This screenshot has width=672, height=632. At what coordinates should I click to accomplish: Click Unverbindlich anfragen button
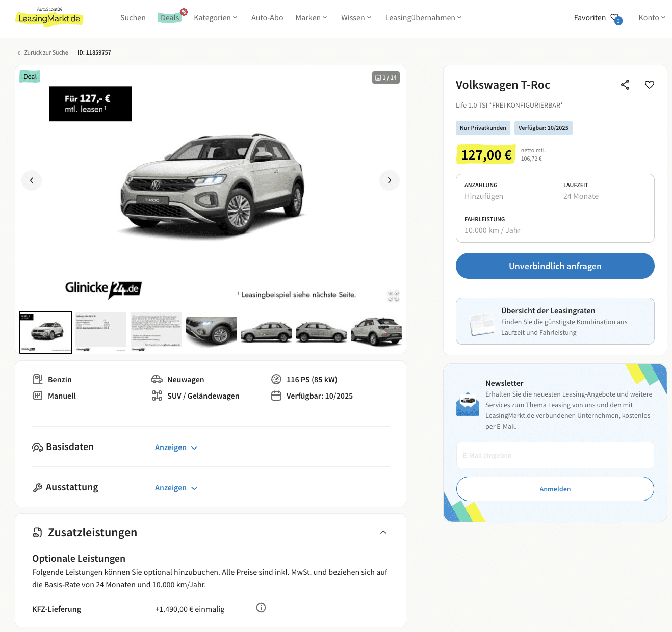point(555,266)
